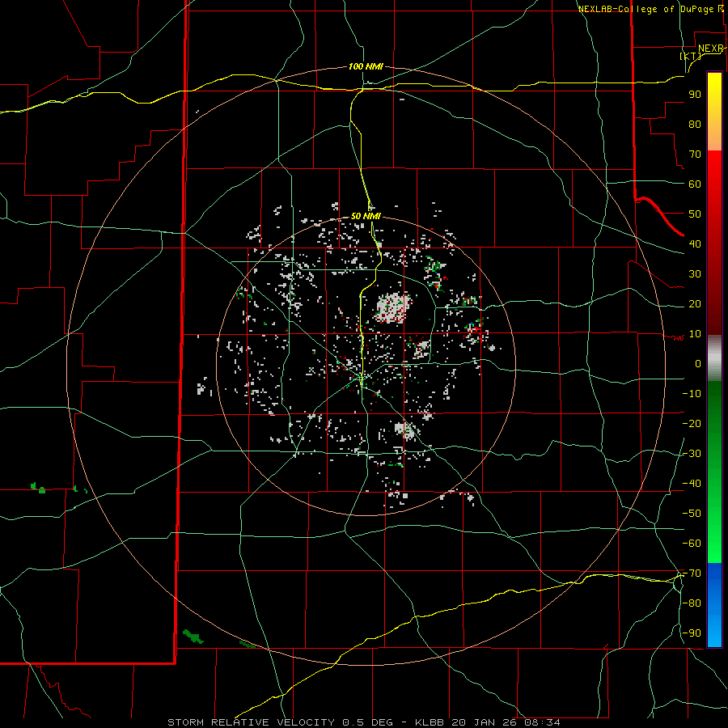Select the -50 scale label
Image resolution: width=728 pixels, height=728 pixels.
pyautogui.click(x=692, y=514)
